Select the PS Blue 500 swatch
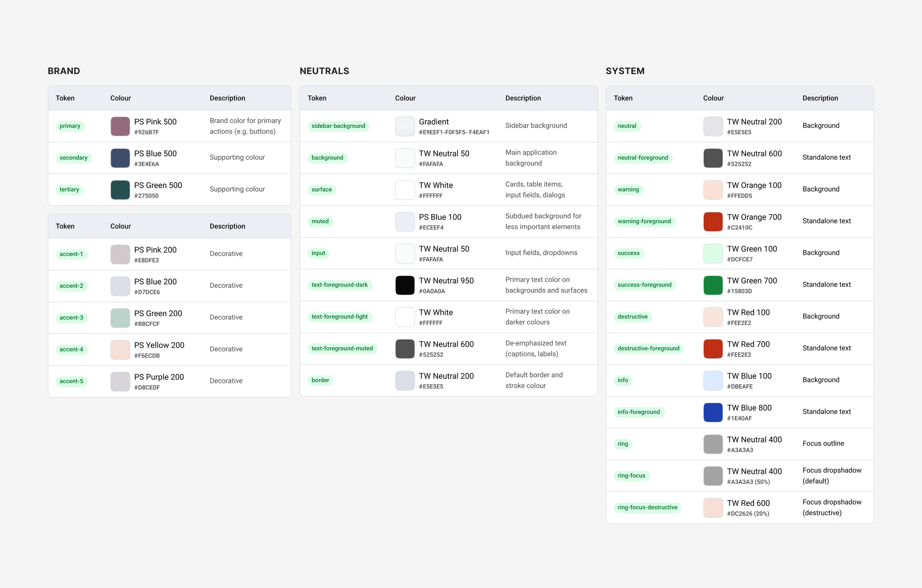Viewport: 922px width, 588px height. 120,158
